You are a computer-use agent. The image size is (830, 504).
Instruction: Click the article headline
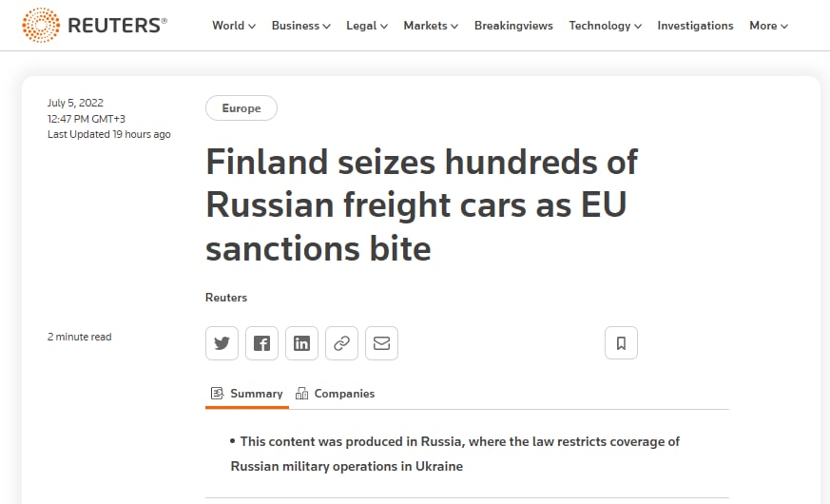421,204
